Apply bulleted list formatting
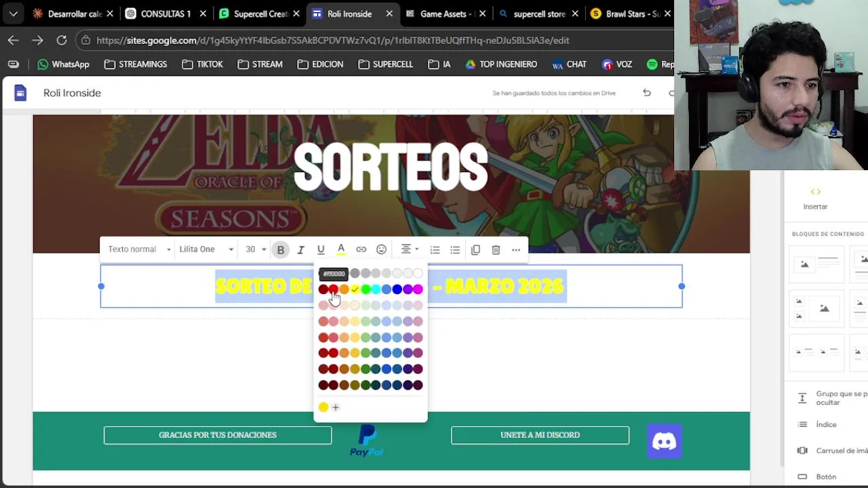Viewport: 868px width, 488px height. [455, 249]
